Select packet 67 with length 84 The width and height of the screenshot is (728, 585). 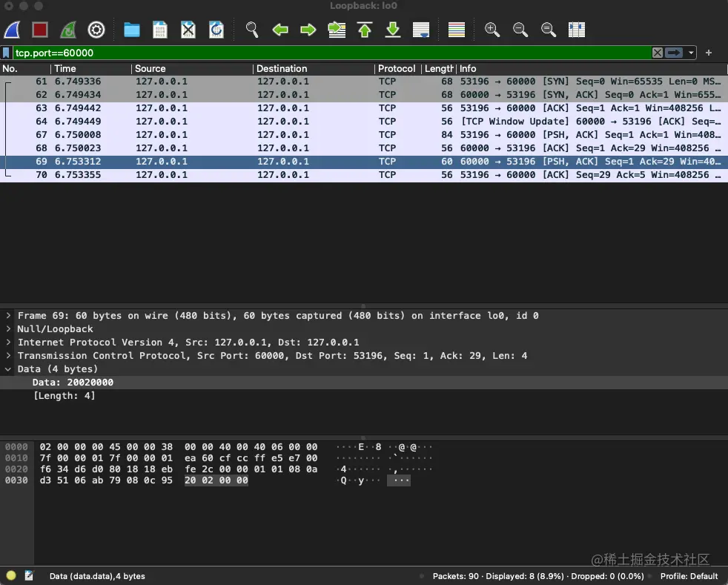364,135
